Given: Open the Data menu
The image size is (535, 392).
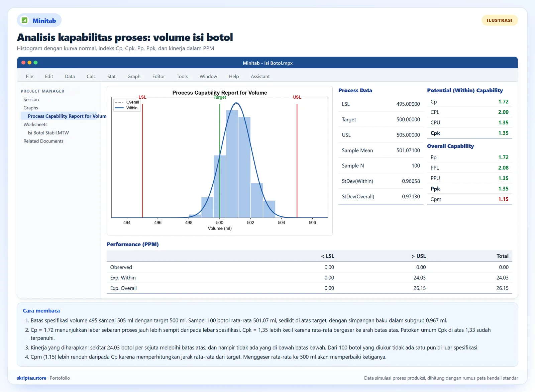Looking at the screenshot, I should pos(70,76).
